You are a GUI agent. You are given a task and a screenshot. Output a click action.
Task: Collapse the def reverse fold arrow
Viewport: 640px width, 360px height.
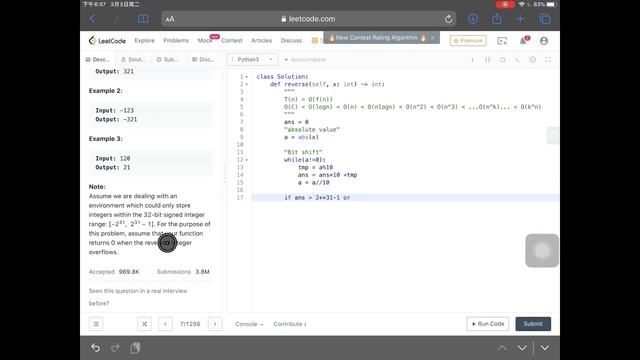(x=247, y=84)
